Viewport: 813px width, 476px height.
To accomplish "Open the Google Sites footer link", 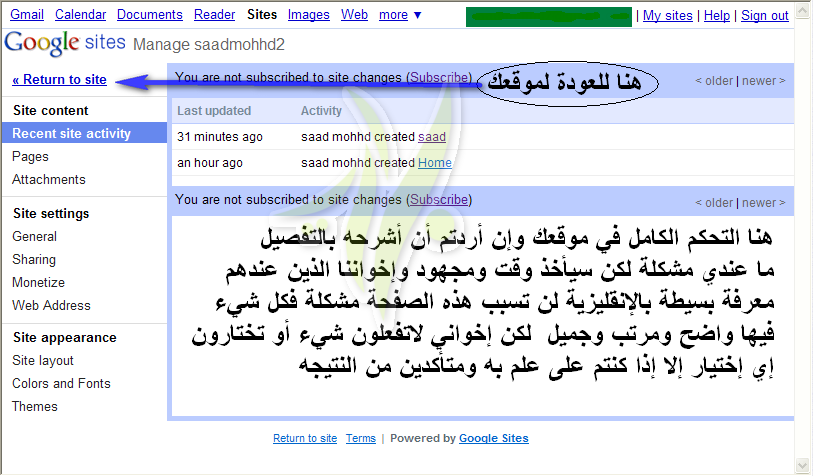I will 494,438.
